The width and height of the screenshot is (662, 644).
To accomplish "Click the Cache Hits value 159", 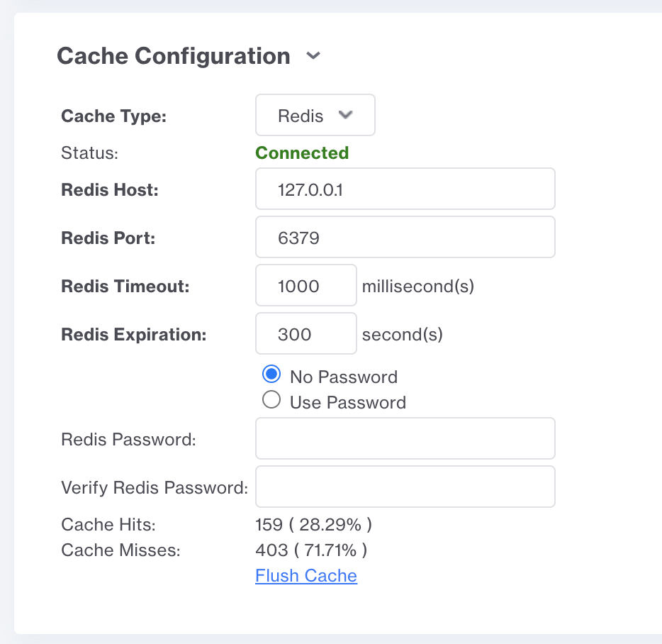I will pyautogui.click(x=269, y=524).
